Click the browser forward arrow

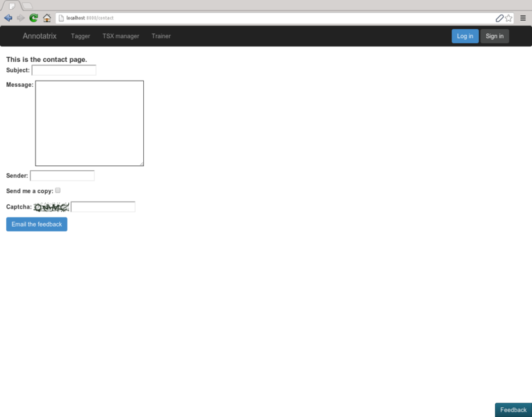[x=20, y=18]
